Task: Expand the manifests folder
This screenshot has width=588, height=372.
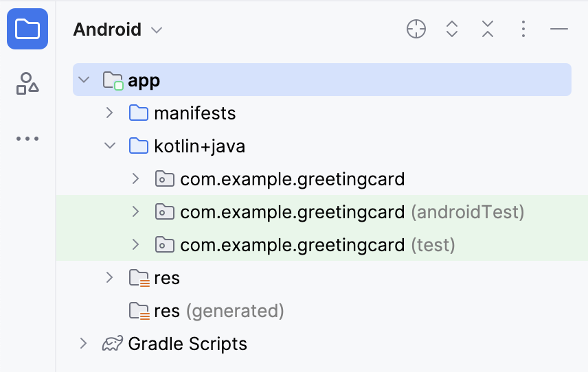Action: tap(109, 113)
